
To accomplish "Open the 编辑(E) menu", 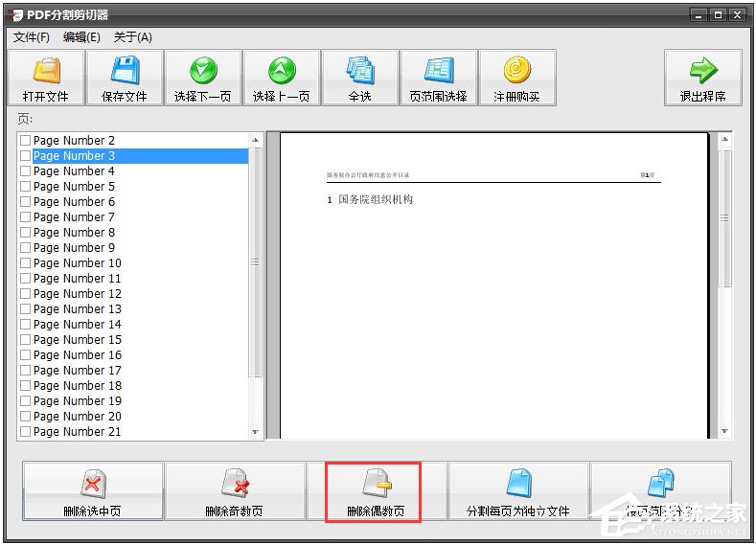I will (x=81, y=37).
